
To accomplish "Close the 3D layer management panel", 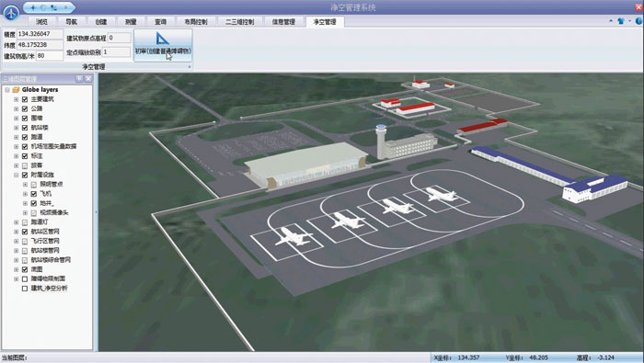I will 88,78.
